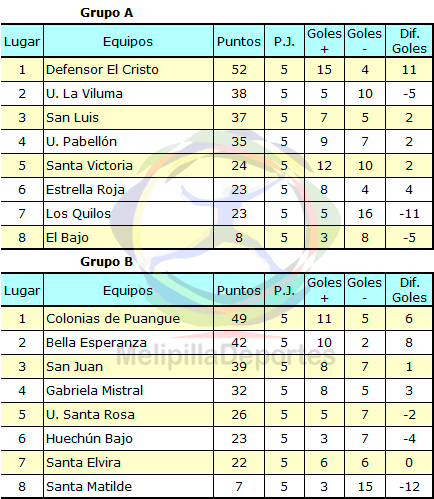
Task: Click the Equipos header in Grupo A table
Action: tap(128, 42)
